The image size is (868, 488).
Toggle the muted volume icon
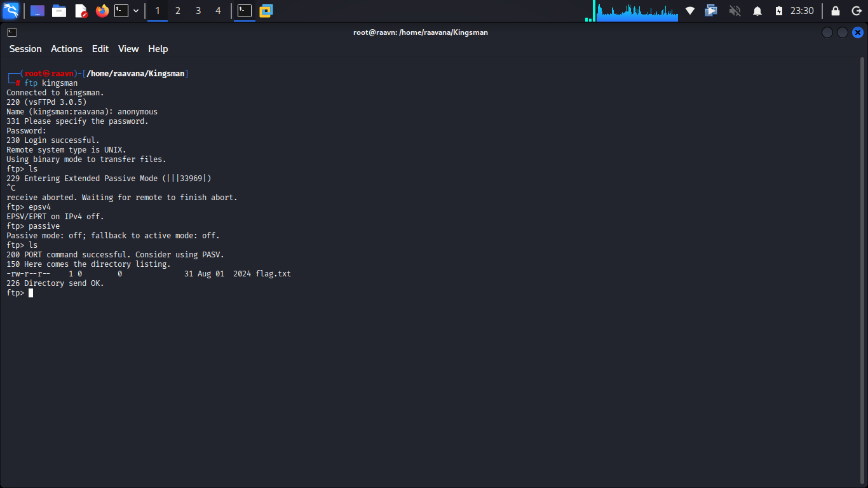click(x=735, y=11)
